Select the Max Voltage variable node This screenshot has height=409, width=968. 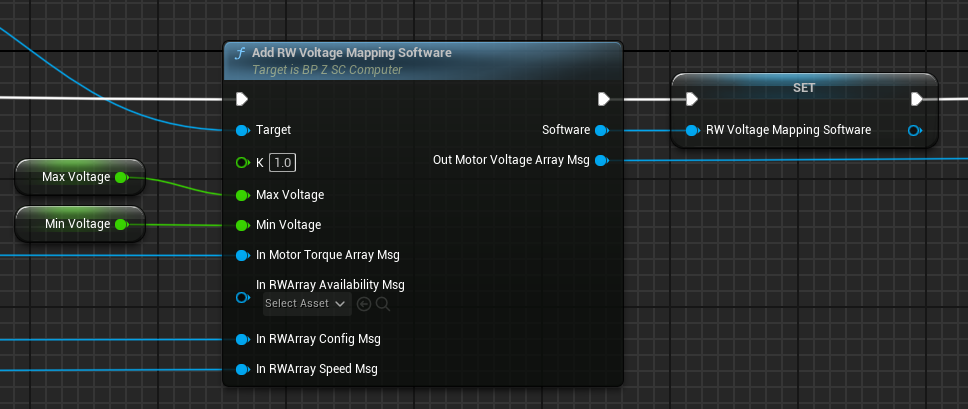click(76, 177)
